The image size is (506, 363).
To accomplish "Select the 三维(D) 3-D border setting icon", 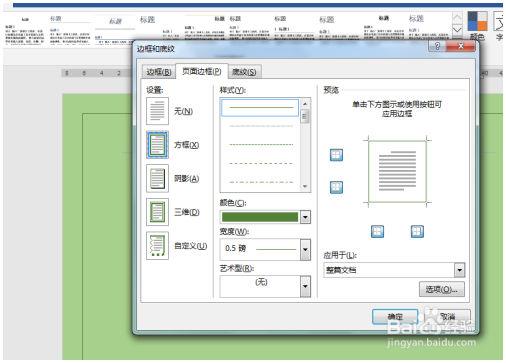I will tap(157, 212).
